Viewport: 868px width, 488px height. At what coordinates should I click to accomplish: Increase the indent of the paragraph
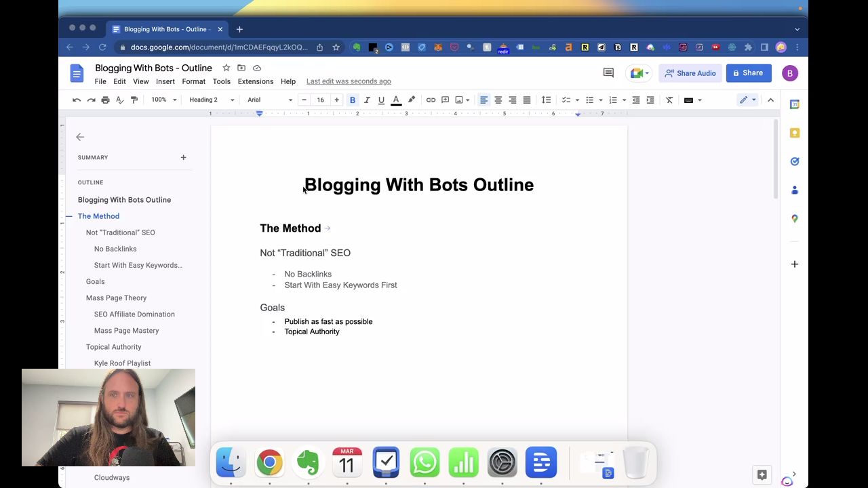pyautogui.click(x=650, y=100)
